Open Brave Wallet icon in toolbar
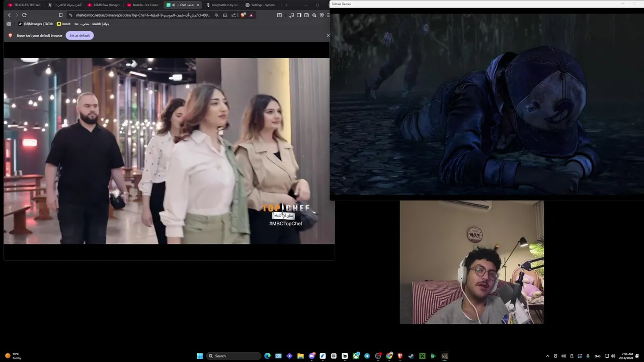 (x=306, y=15)
